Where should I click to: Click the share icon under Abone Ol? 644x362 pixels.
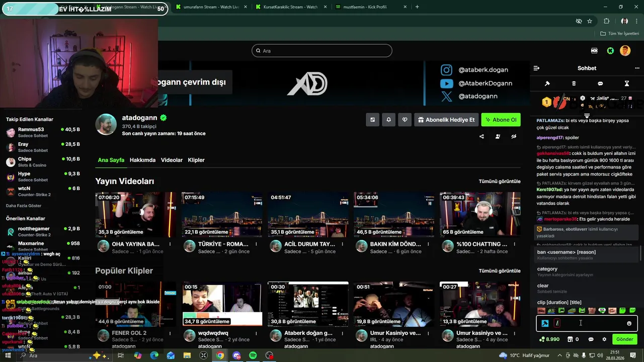[481, 136]
